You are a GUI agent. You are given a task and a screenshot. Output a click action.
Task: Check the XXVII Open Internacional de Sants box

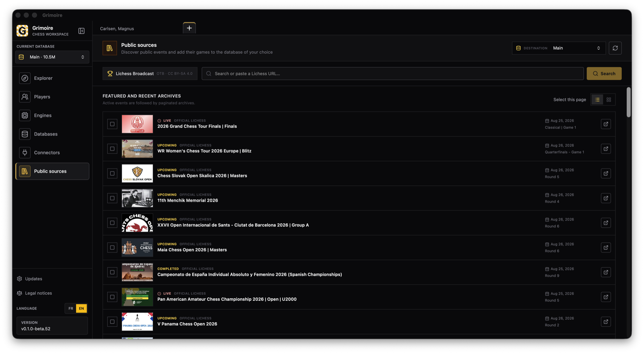(x=112, y=223)
